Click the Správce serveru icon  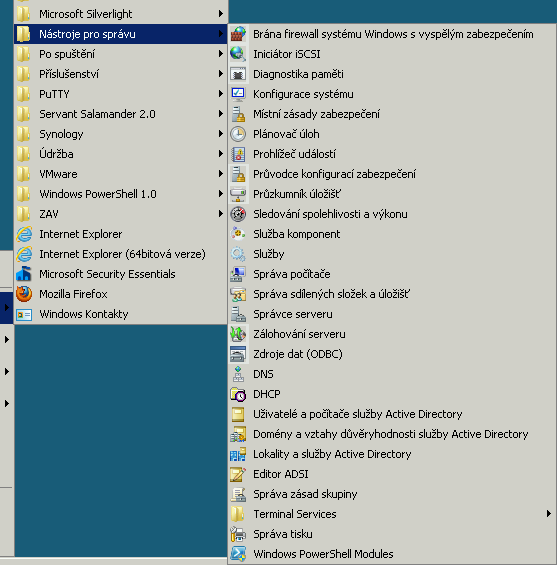click(x=238, y=314)
